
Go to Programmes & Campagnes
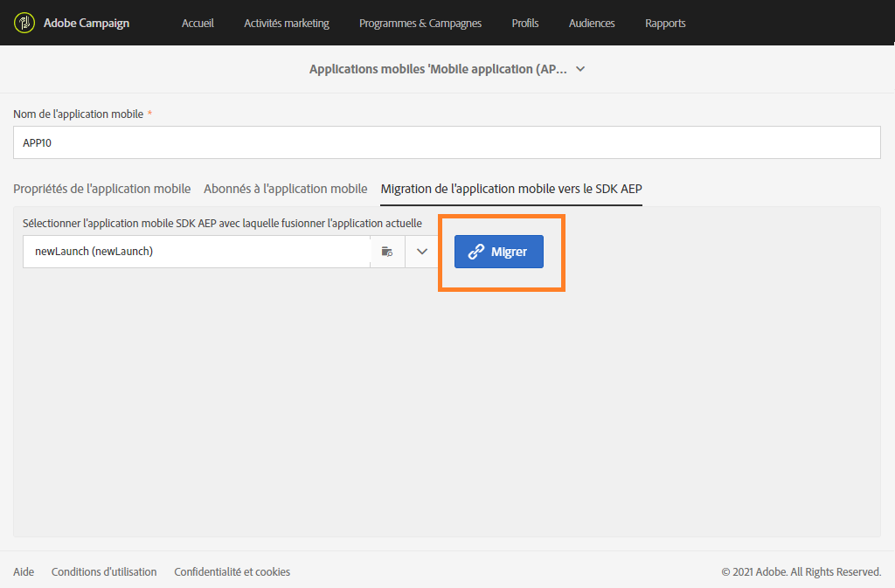click(x=420, y=24)
